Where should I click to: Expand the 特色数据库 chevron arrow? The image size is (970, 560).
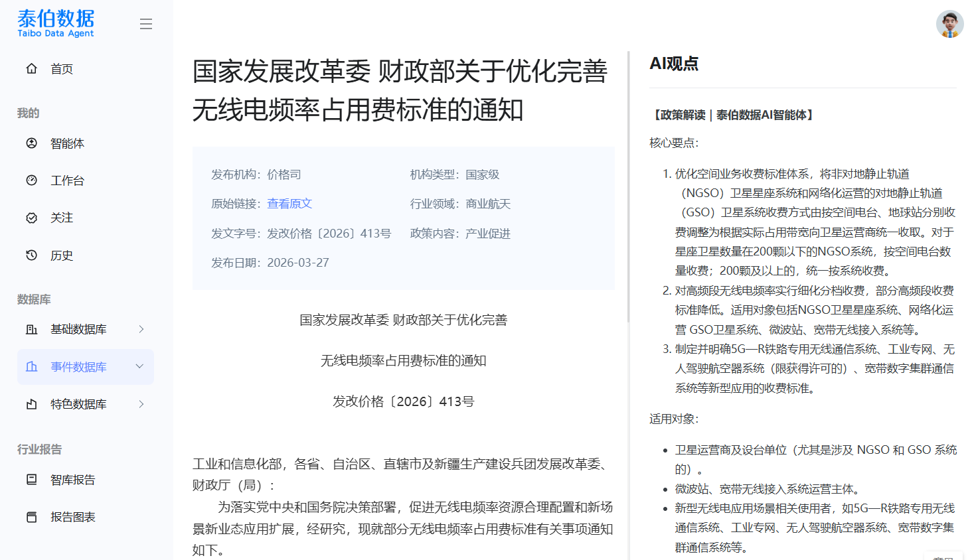[x=141, y=404]
